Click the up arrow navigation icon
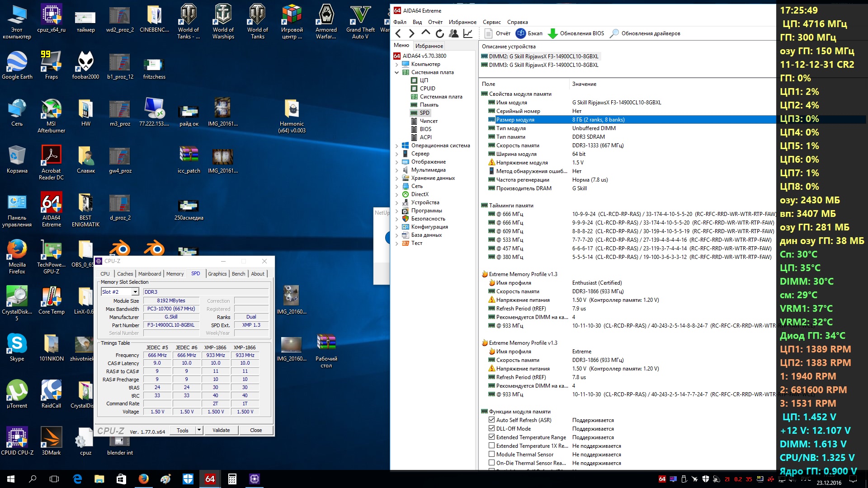 click(425, 33)
